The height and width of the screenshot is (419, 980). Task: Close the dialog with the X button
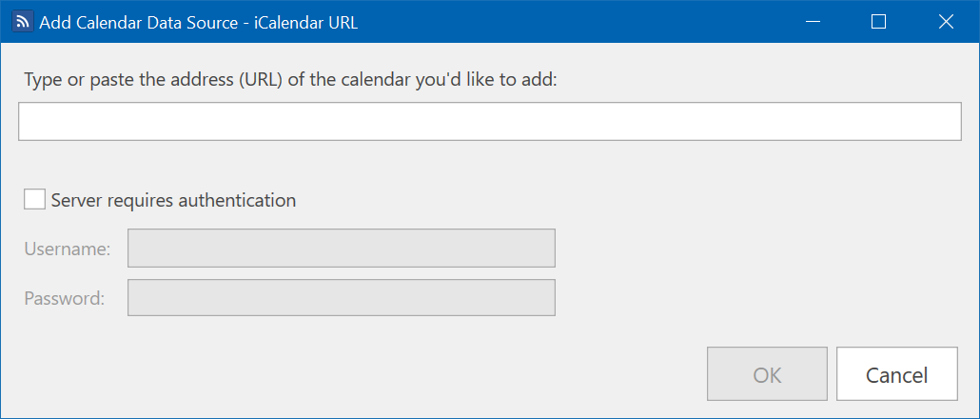(x=946, y=22)
